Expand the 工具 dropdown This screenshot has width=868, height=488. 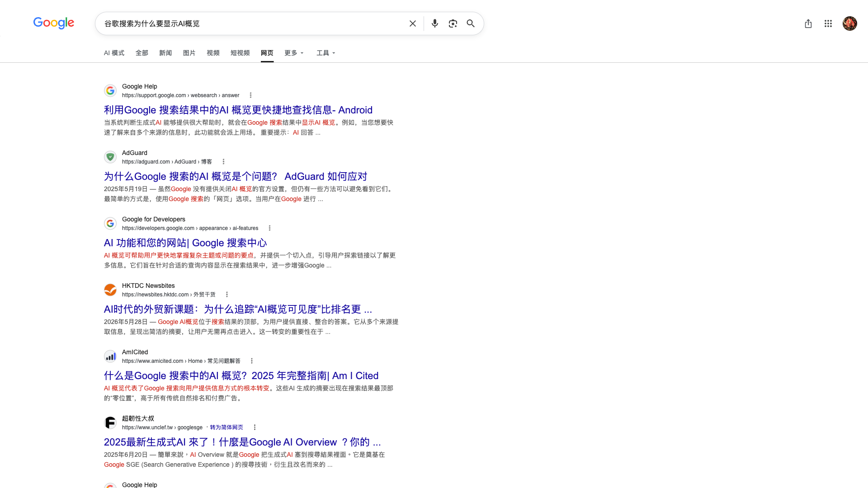tap(326, 53)
